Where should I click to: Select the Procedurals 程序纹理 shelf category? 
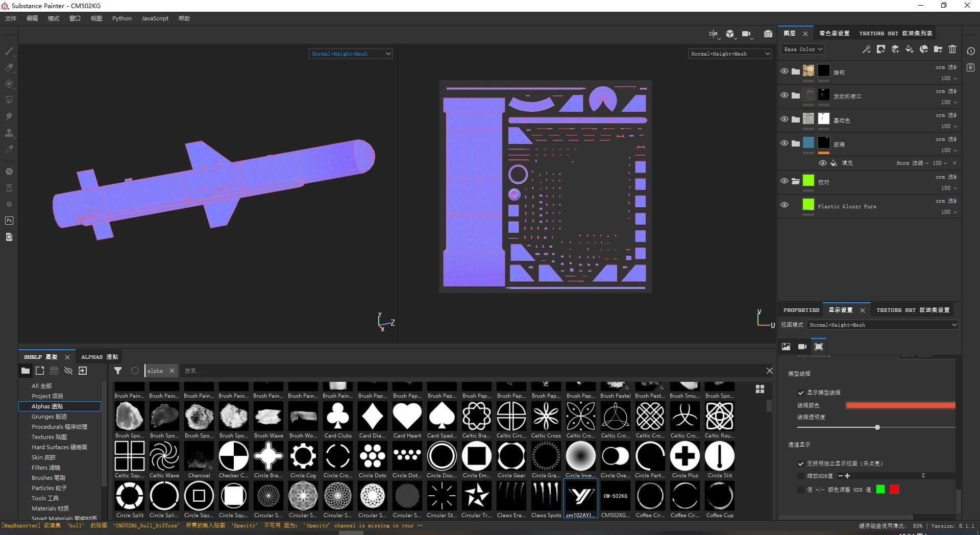pyautogui.click(x=59, y=427)
